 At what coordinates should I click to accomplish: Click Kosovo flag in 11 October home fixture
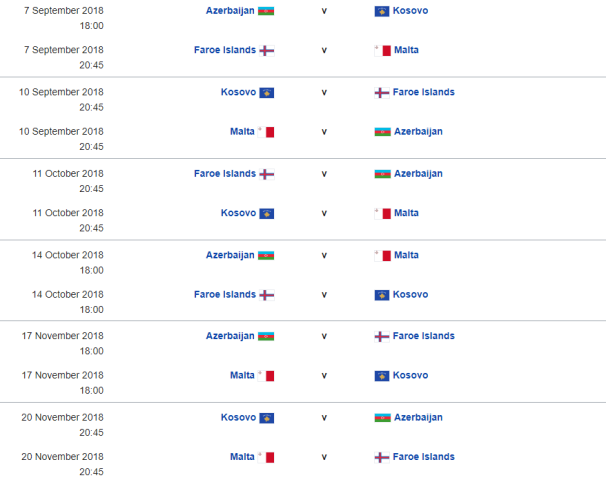coord(266,214)
